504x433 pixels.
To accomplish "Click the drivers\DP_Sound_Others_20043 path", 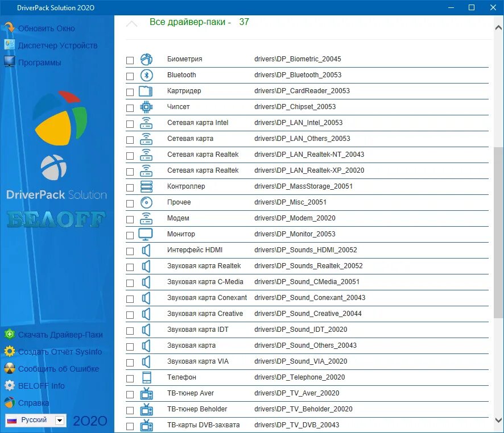I will pos(305,345).
